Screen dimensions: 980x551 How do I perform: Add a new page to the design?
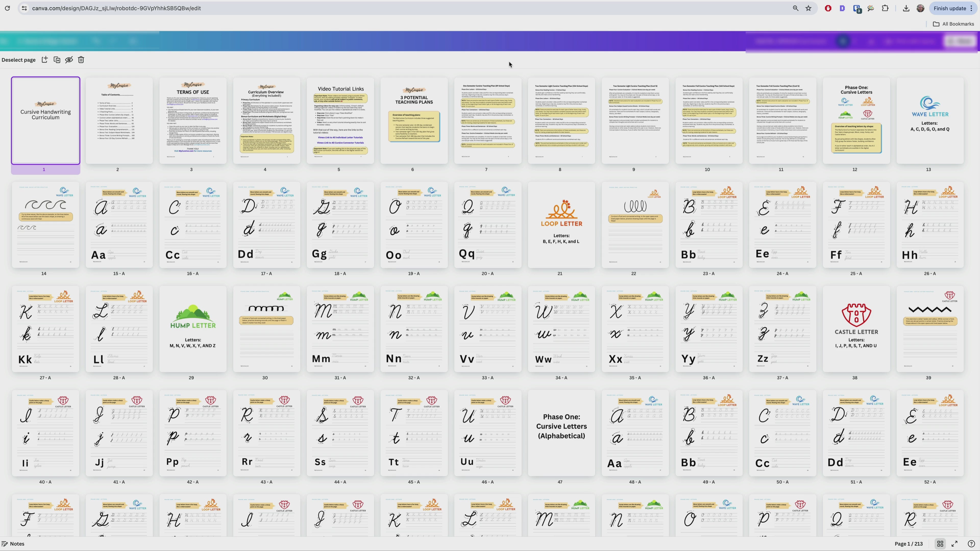coord(44,60)
